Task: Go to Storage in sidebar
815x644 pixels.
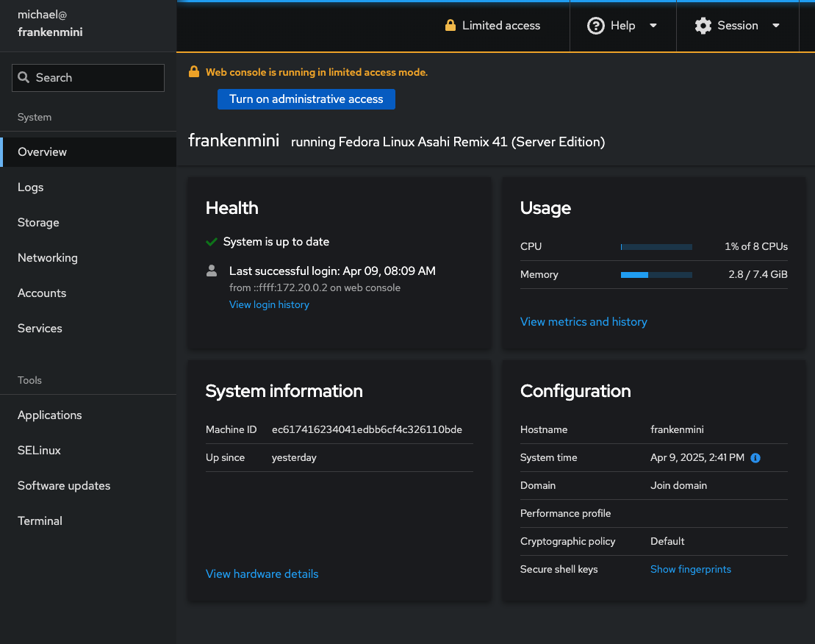Action: click(38, 223)
